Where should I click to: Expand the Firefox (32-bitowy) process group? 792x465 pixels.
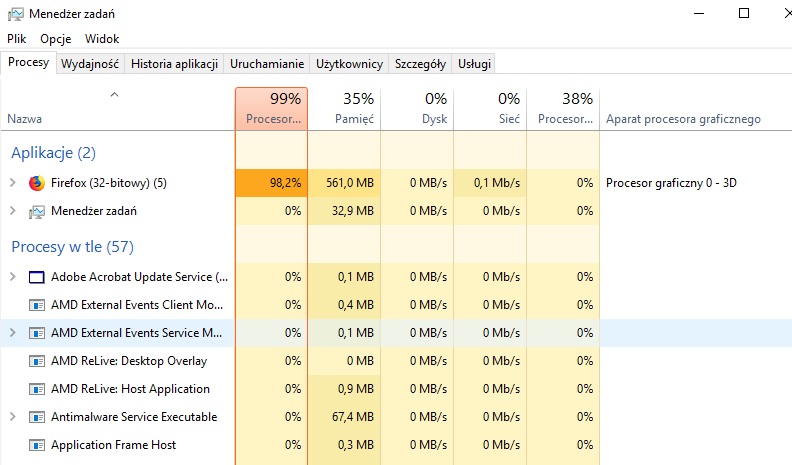coord(13,183)
